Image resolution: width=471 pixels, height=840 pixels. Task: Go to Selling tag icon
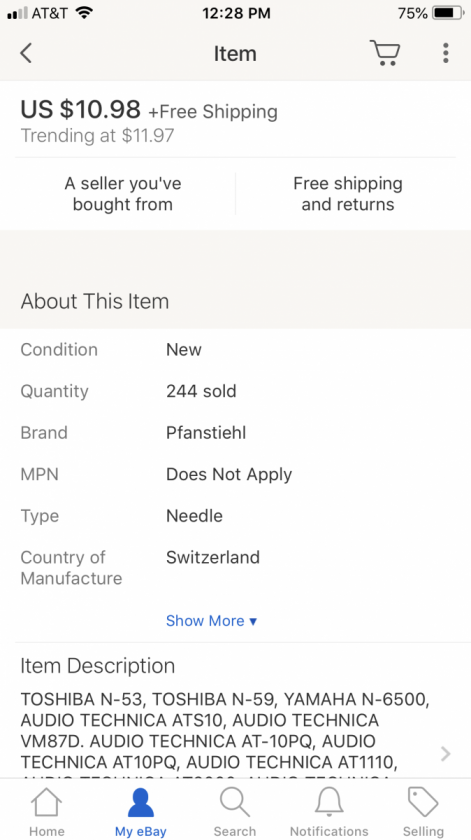(423, 802)
